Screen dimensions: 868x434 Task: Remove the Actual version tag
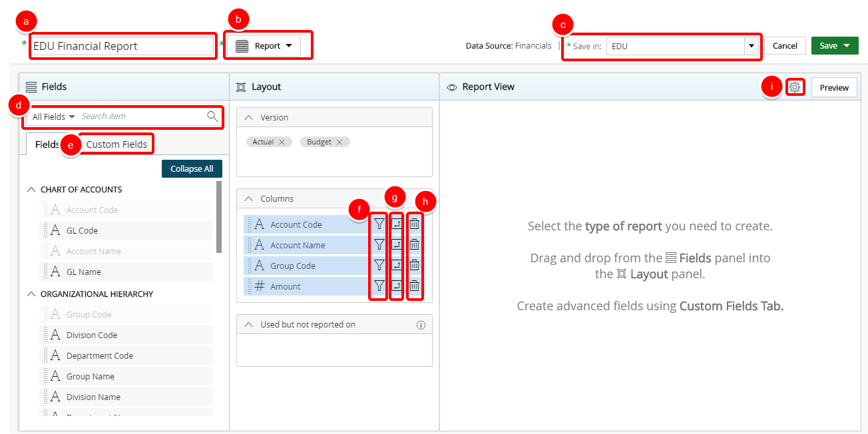coord(282,142)
